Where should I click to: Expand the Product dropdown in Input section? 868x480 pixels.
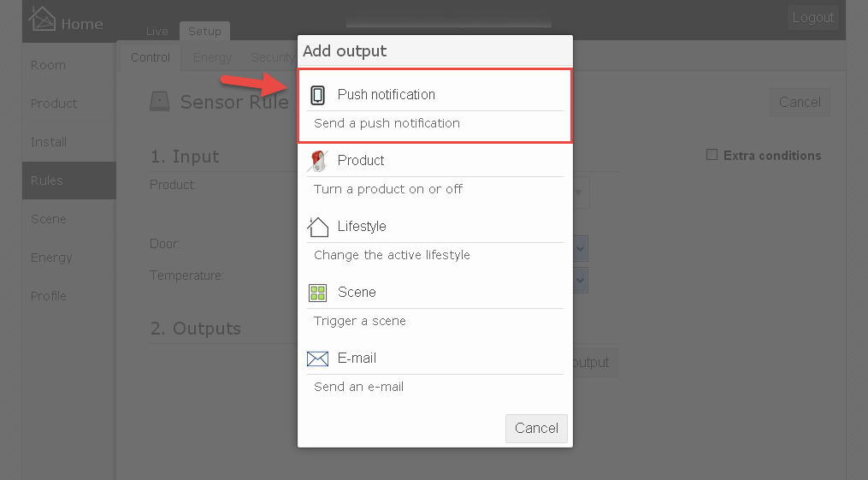click(x=579, y=193)
